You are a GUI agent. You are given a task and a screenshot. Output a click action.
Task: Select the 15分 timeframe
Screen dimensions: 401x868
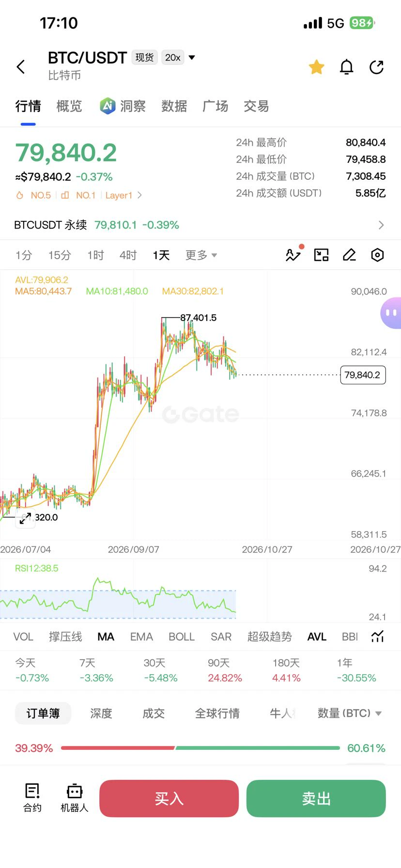(60, 255)
